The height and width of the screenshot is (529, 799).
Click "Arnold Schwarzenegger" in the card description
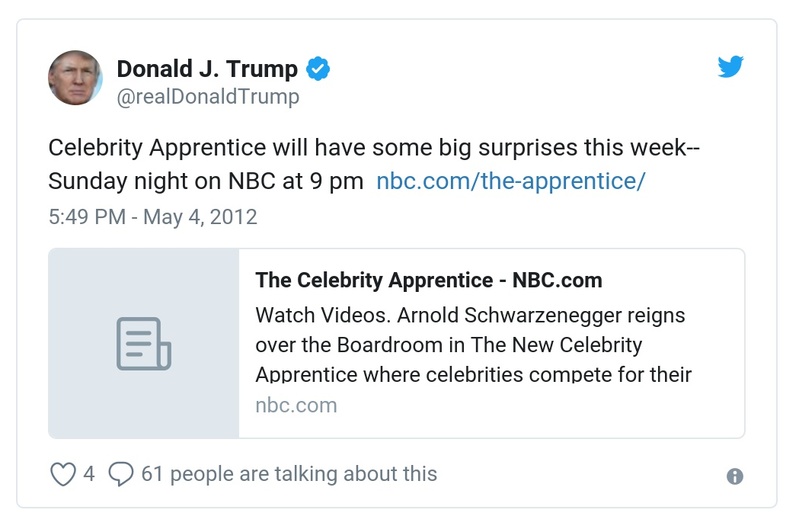click(x=507, y=314)
